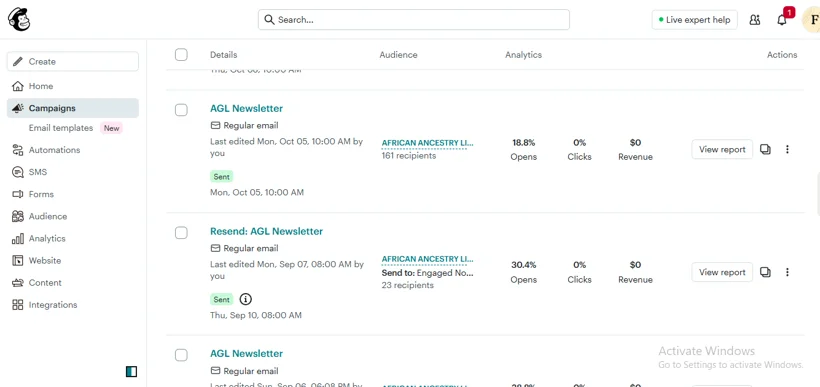Click the Analytics bar chart icon
The height and width of the screenshot is (387, 820).
(18, 238)
